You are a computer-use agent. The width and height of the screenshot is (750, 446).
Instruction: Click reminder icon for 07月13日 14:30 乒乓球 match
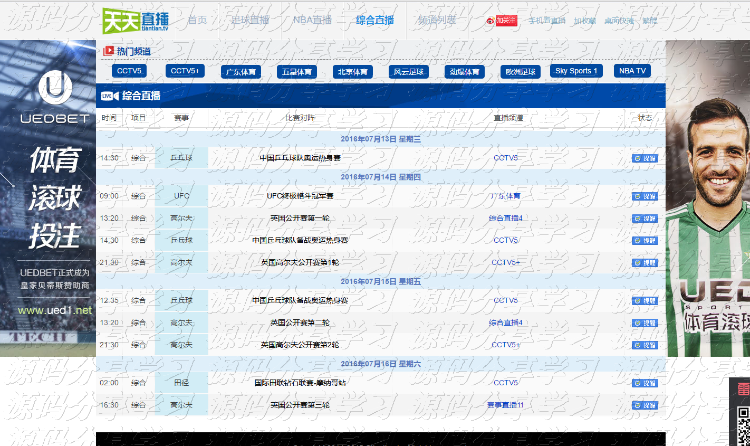[645, 158]
